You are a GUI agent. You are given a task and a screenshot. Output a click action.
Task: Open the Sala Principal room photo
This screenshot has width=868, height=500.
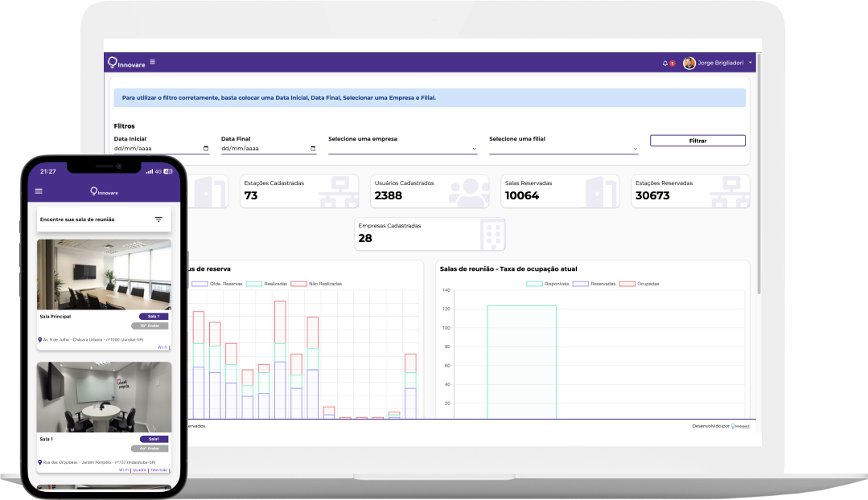coord(104,274)
